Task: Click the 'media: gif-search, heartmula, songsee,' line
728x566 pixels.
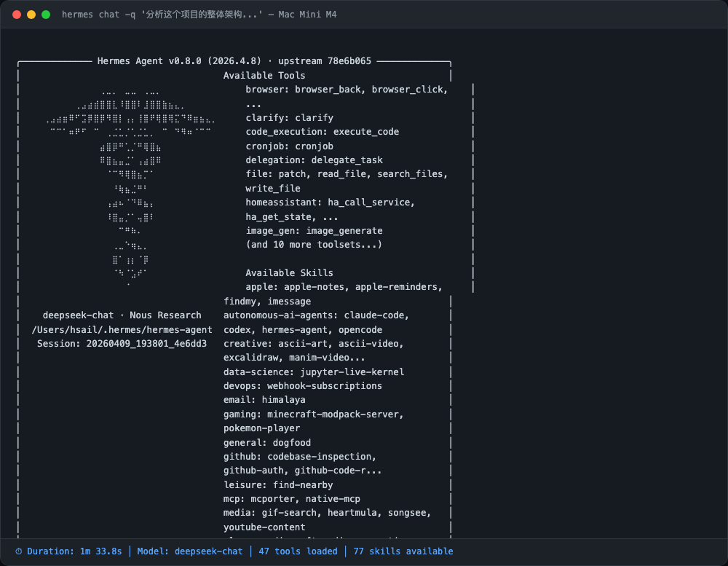Action: 328,513
